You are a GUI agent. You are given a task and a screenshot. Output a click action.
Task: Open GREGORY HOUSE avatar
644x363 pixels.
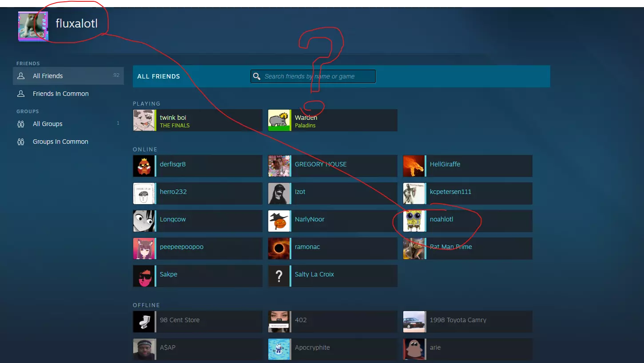[x=279, y=166]
